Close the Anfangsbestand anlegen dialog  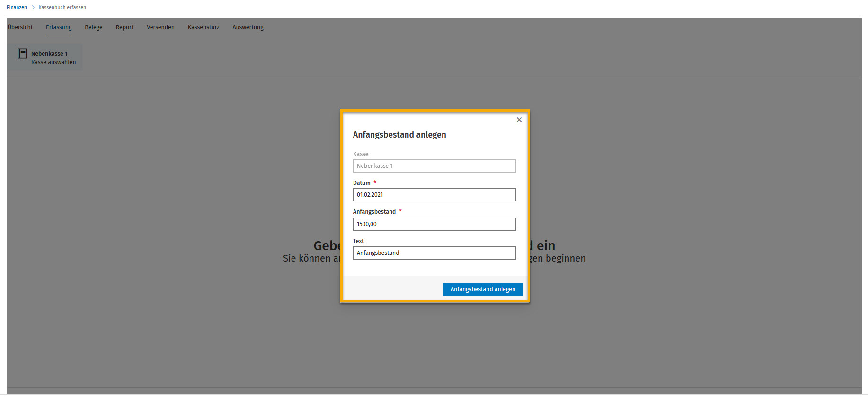coord(519,120)
